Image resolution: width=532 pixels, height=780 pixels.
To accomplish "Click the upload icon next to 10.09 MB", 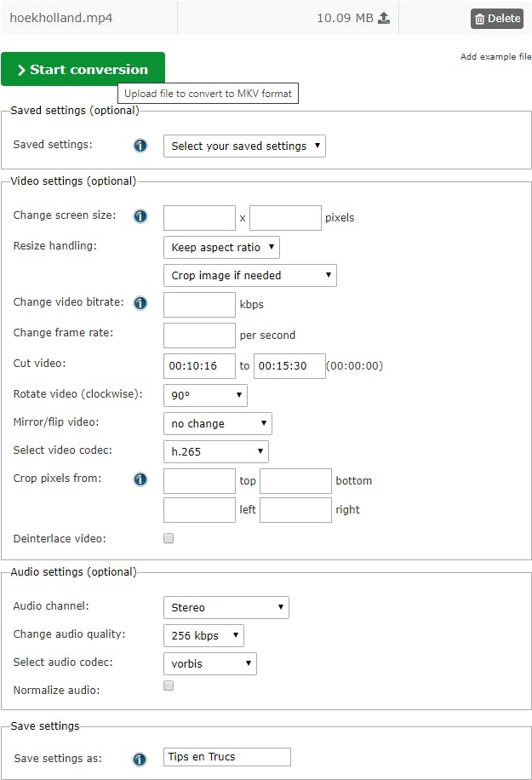I will [384, 18].
